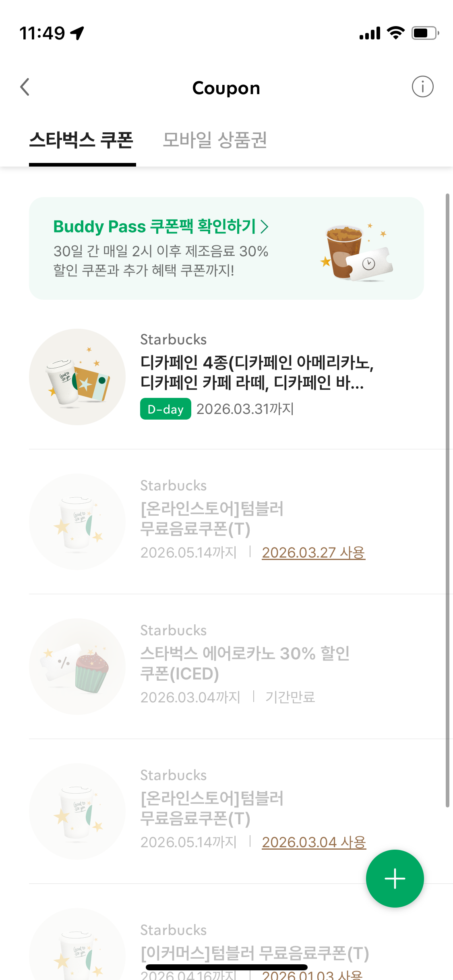Image resolution: width=453 pixels, height=980 pixels.
Task: Open the 2026.03.27 사용 usage link
Action: click(314, 552)
